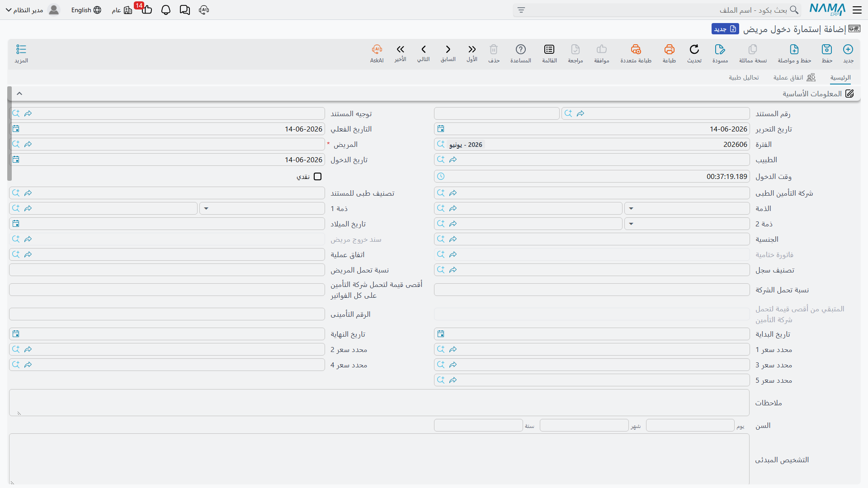Go to Next record (التالي)
868x488 pixels.
tap(424, 53)
